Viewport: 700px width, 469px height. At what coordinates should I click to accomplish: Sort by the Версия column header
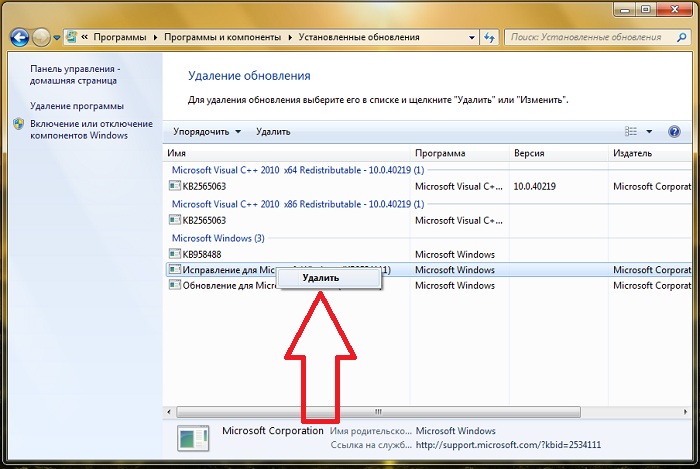click(x=558, y=153)
